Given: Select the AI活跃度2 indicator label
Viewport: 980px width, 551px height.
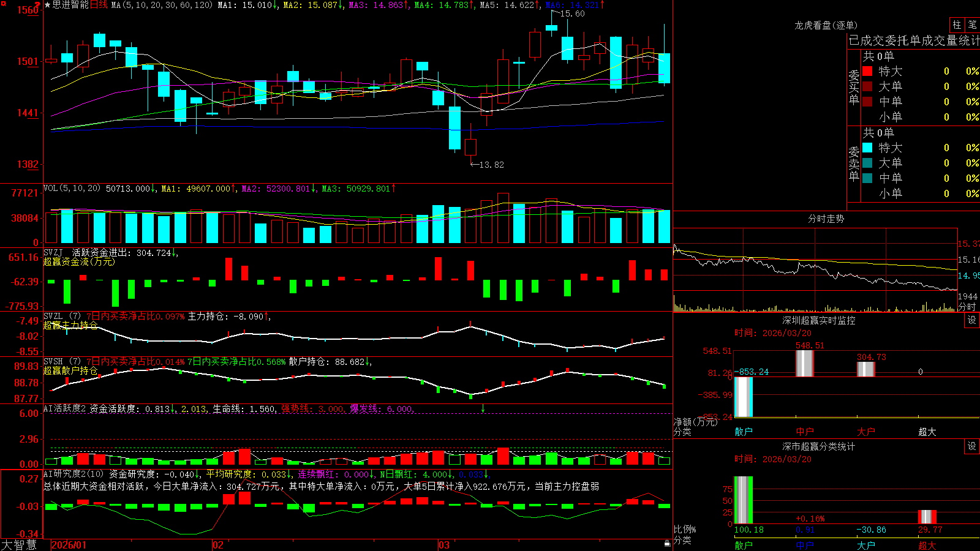Looking at the screenshot, I should tap(65, 409).
